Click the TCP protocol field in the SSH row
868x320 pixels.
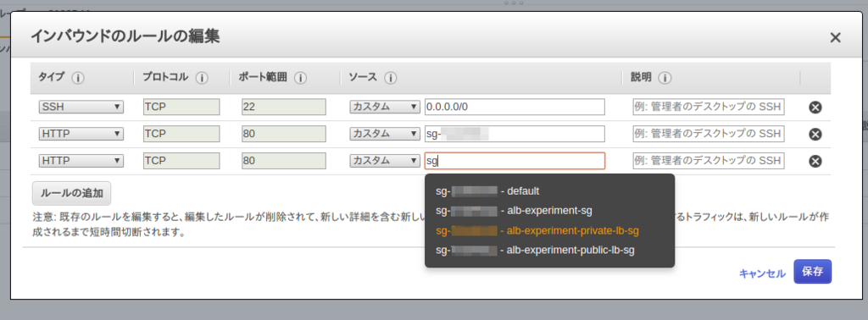tap(181, 107)
